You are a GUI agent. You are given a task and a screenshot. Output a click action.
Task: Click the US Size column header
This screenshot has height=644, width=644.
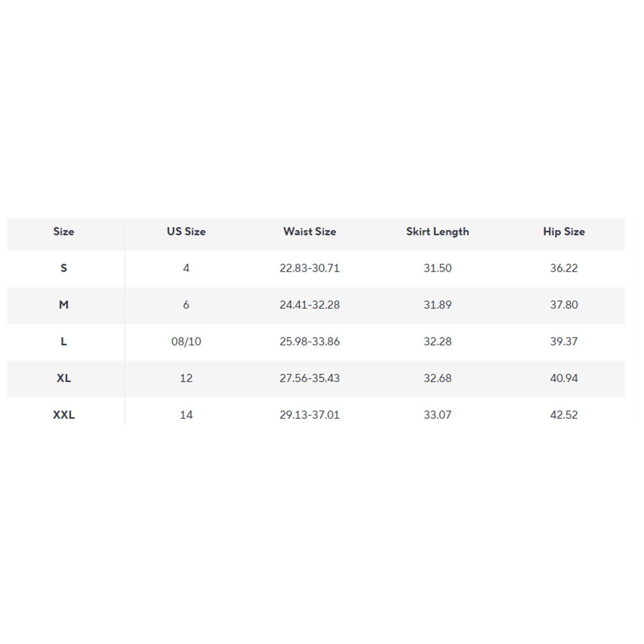point(186,231)
